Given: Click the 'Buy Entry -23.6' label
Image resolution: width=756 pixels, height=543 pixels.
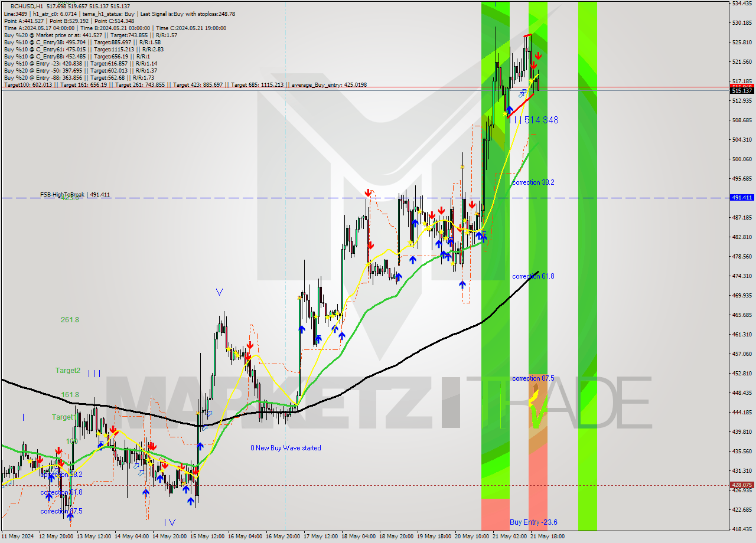Looking at the screenshot, I should (533, 522).
